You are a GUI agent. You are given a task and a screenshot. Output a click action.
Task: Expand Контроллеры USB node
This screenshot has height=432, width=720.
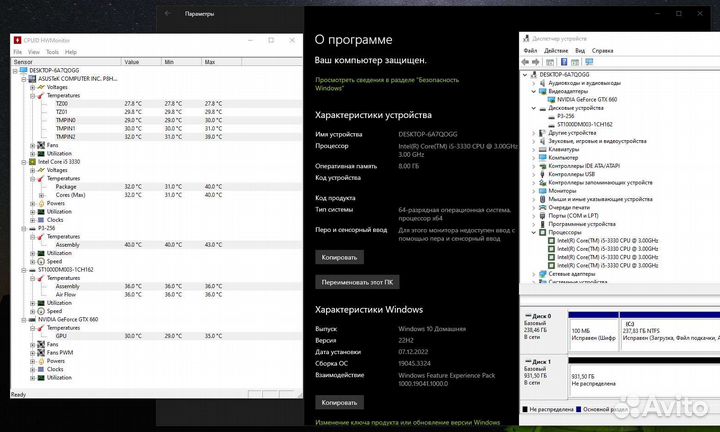[x=534, y=174]
